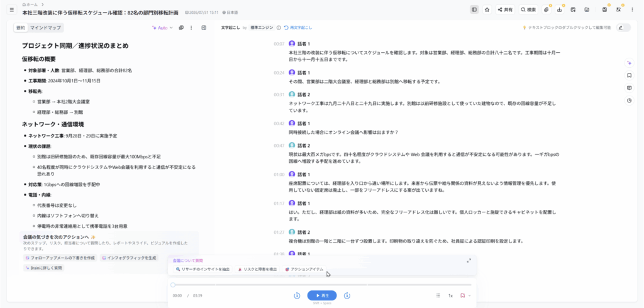Image resolution: width=644 pixels, height=308 pixels.
Task: Switch to the 要約 tab
Action: point(21,28)
